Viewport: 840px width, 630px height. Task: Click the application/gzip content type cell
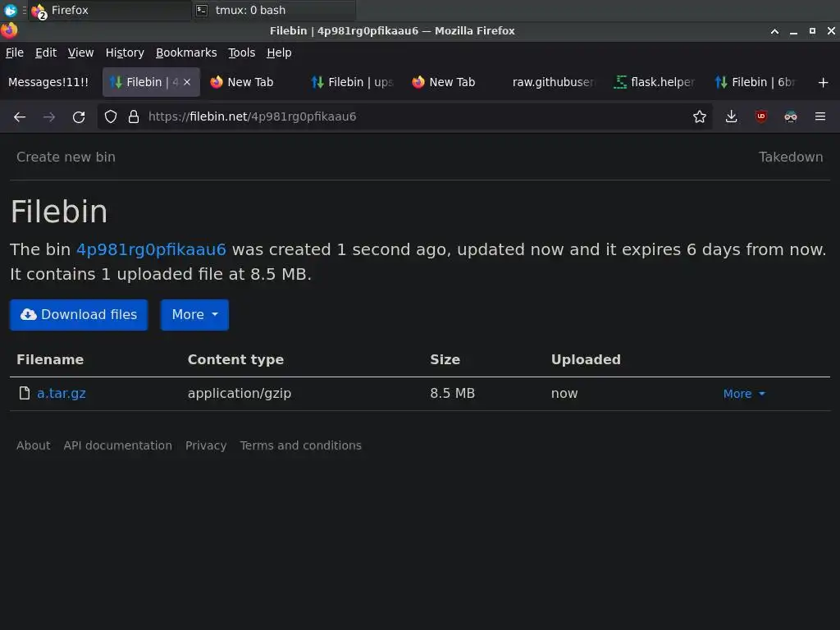coord(240,393)
